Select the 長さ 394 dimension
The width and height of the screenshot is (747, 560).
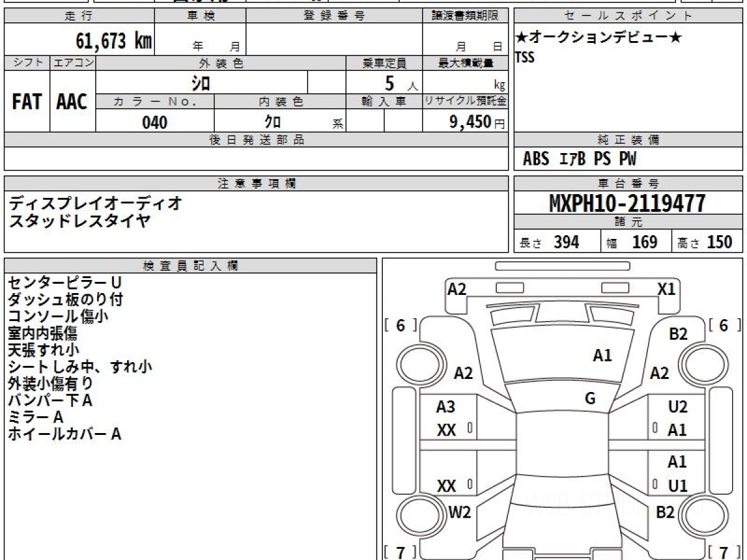tap(549, 242)
